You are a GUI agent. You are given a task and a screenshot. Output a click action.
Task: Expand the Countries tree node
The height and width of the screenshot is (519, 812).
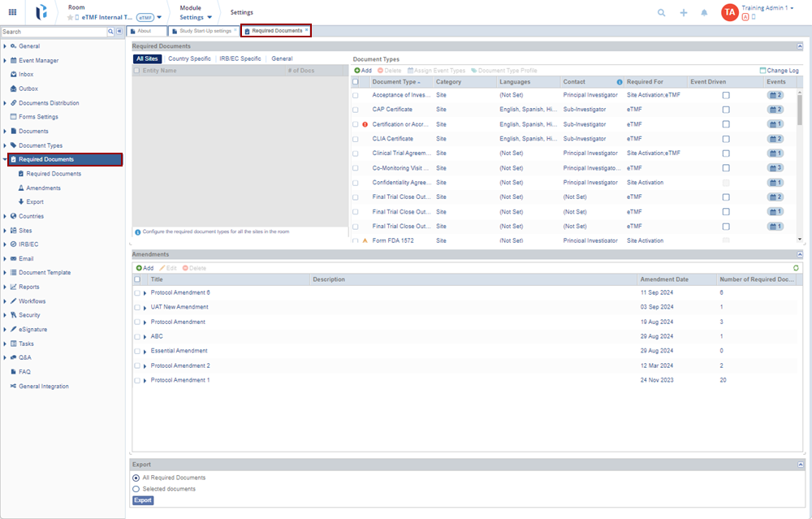tap(5, 217)
